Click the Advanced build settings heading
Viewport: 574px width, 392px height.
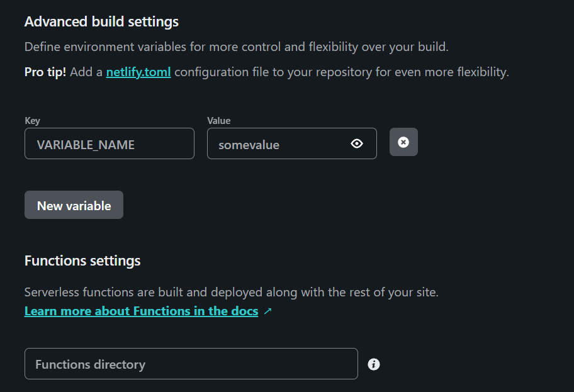(x=101, y=21)
